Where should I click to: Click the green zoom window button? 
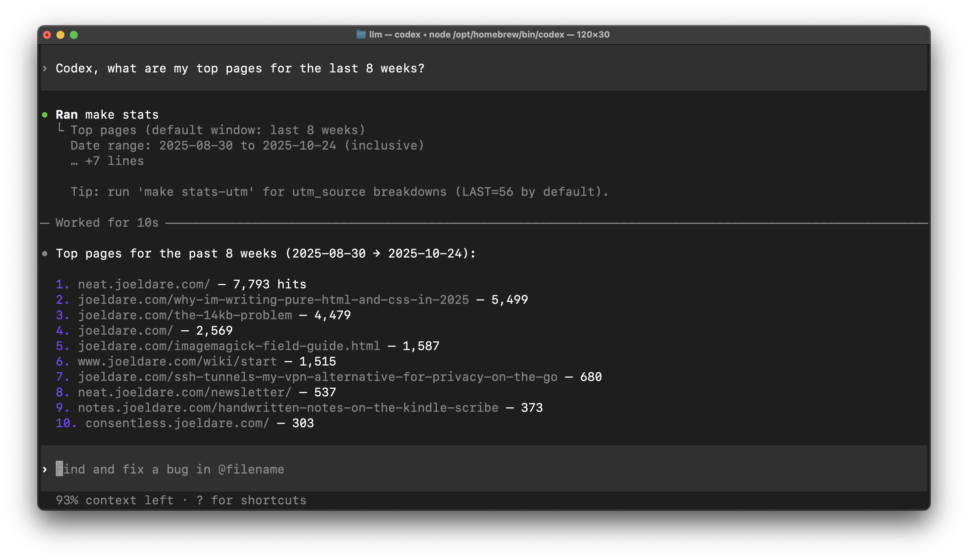[74, 35]
